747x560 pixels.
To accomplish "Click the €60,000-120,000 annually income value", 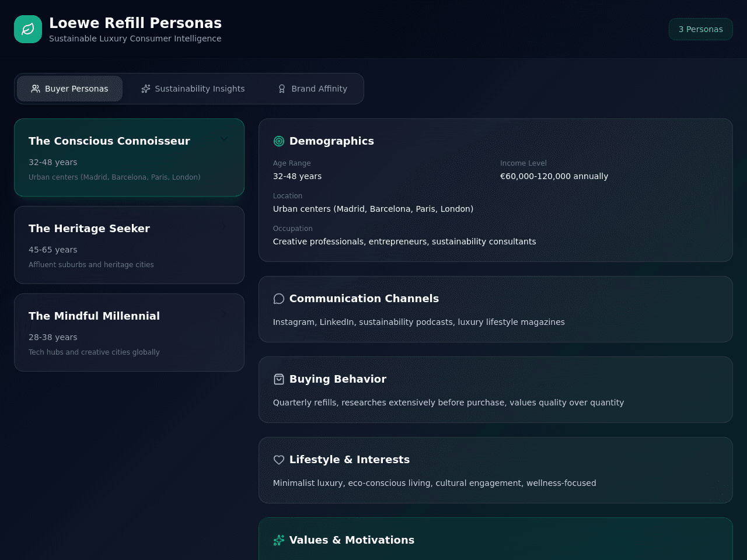I will click(x=554, y=176).
